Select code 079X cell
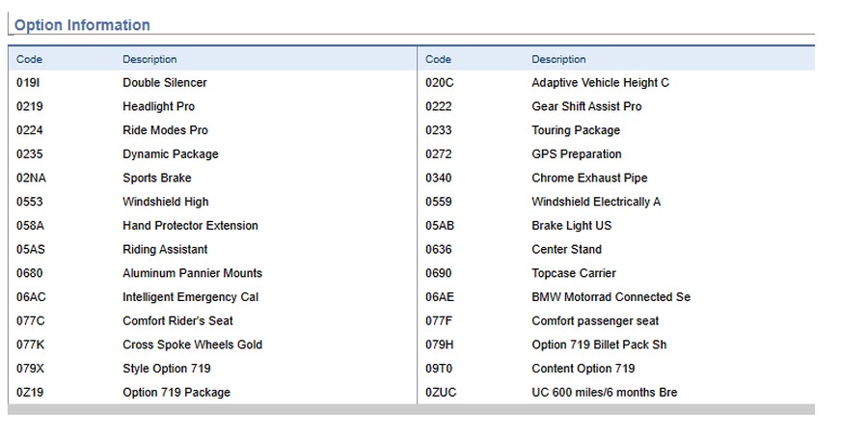868x442 pixels. pyautogui.click(x=30, y=369)
